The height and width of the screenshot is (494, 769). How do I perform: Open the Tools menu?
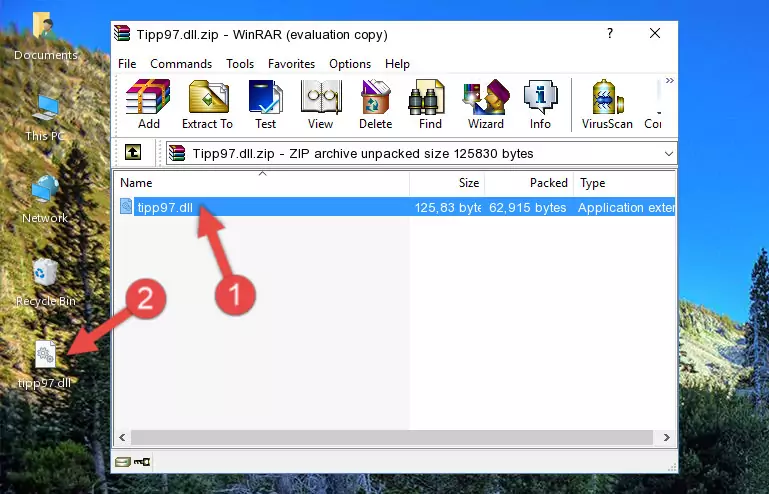[x=240, y=64]
